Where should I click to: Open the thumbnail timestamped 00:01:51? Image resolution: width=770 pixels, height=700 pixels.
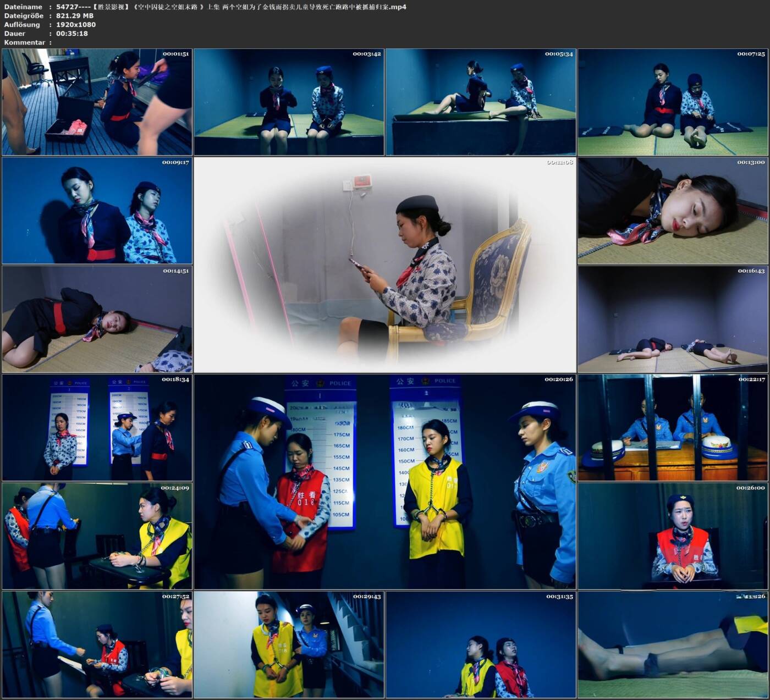pyautogui.click(x=97, y=102)
